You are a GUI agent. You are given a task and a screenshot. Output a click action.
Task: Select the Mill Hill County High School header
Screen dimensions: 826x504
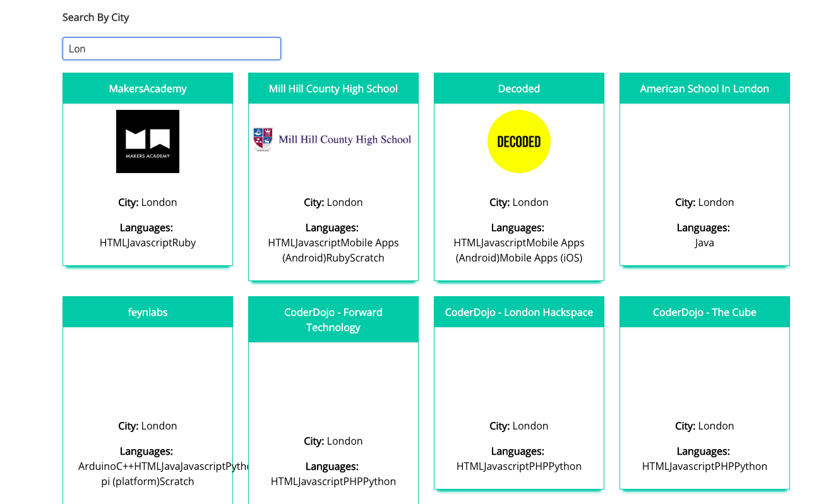[x=333, y=88]
